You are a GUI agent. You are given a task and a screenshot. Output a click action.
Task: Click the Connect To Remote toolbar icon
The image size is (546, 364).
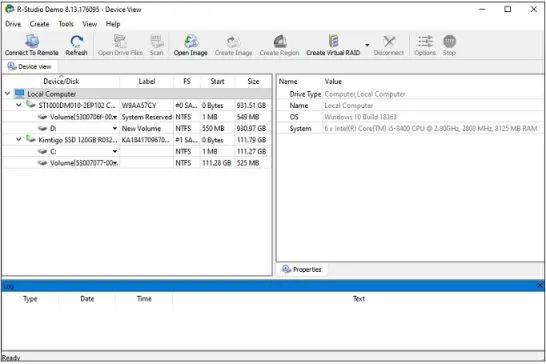click(x=32, y=41)
